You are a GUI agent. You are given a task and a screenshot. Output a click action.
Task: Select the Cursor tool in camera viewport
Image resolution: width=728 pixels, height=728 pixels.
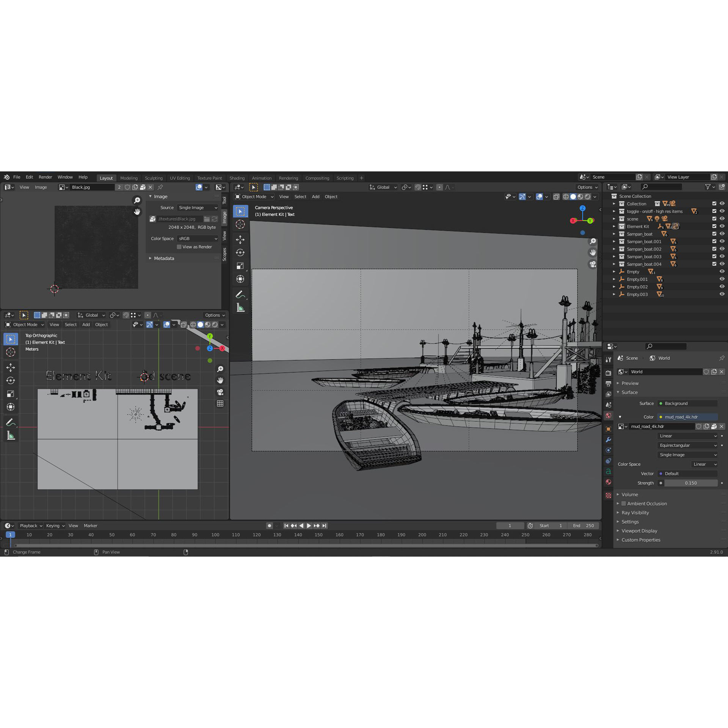tap(240, 224)
